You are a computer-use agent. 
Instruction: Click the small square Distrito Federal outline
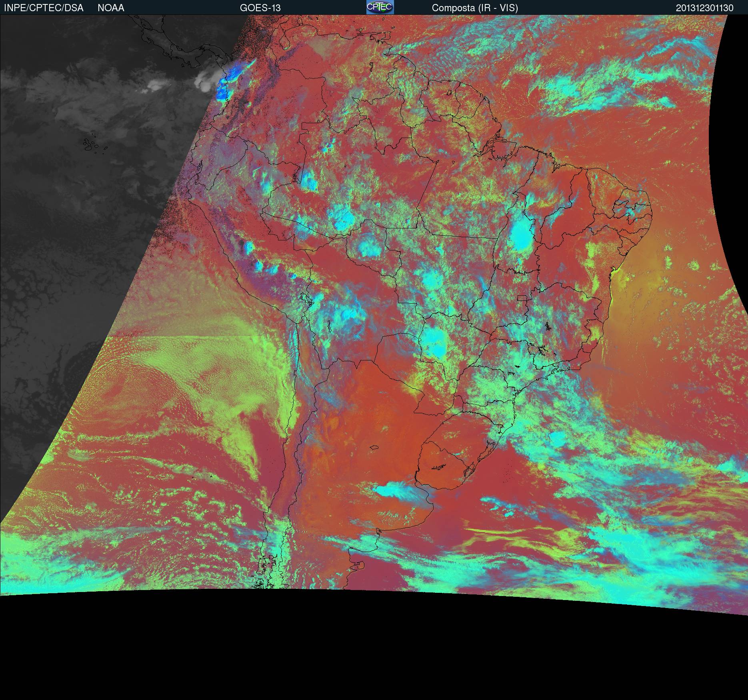522,298
